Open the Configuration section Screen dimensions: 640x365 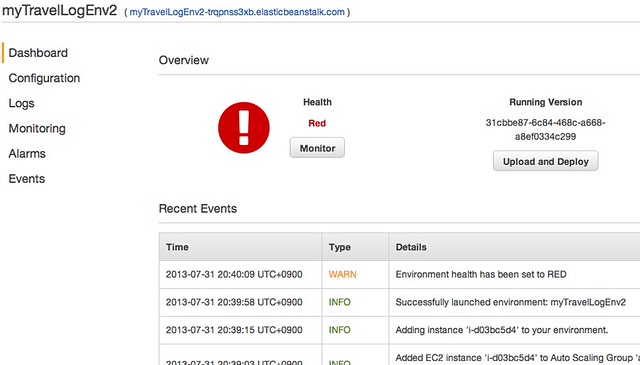(44, 78)
